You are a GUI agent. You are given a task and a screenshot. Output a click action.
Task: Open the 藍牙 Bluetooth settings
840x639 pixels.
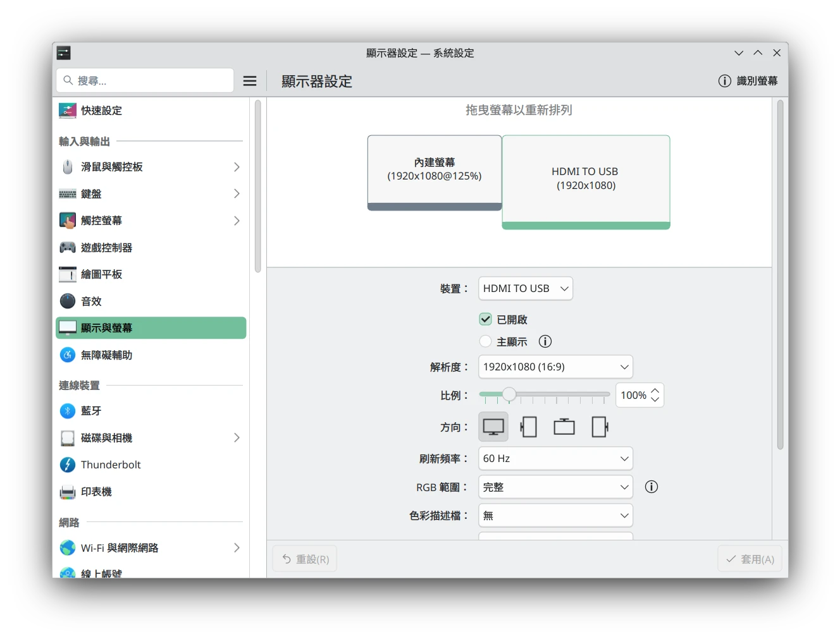pos(91,411)
